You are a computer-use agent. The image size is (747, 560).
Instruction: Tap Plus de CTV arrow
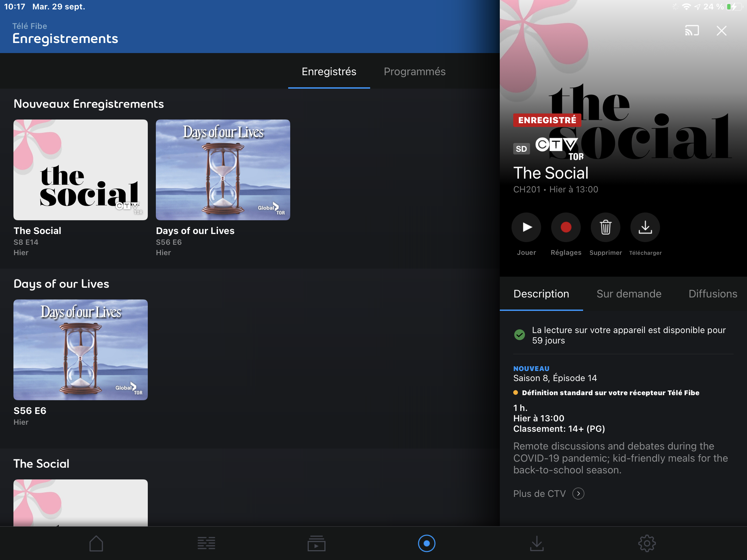[578, 494]
